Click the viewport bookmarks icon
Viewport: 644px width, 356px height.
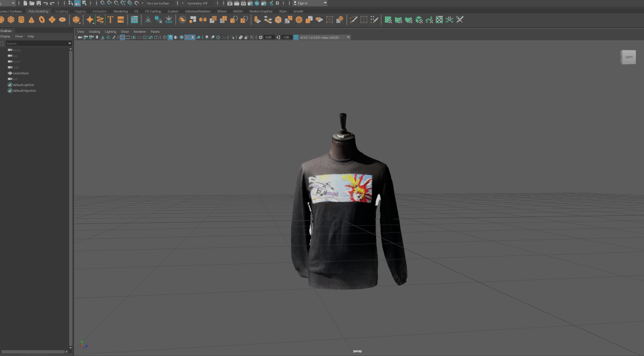coord(97,37)
